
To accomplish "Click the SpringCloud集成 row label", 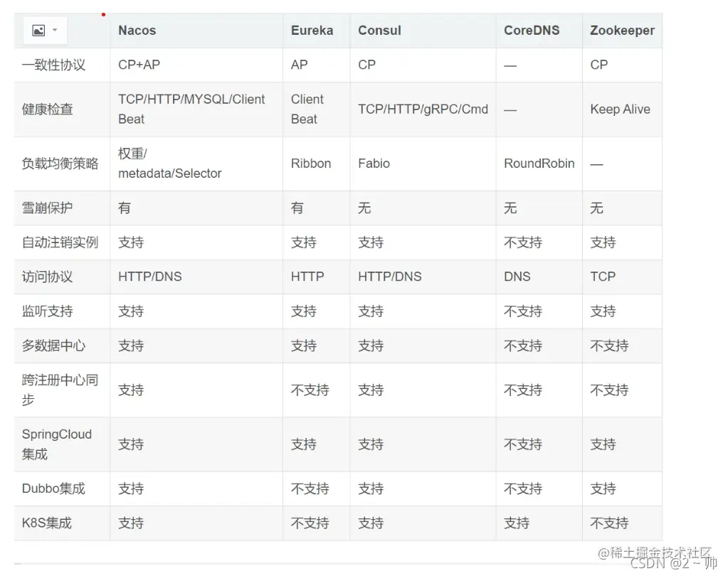I will pyautogui.click(x=57, y=444).
